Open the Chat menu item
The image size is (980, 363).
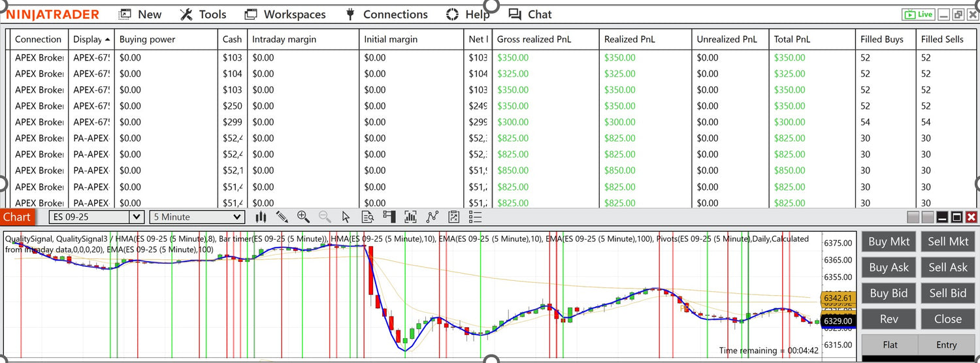point(530,14)
